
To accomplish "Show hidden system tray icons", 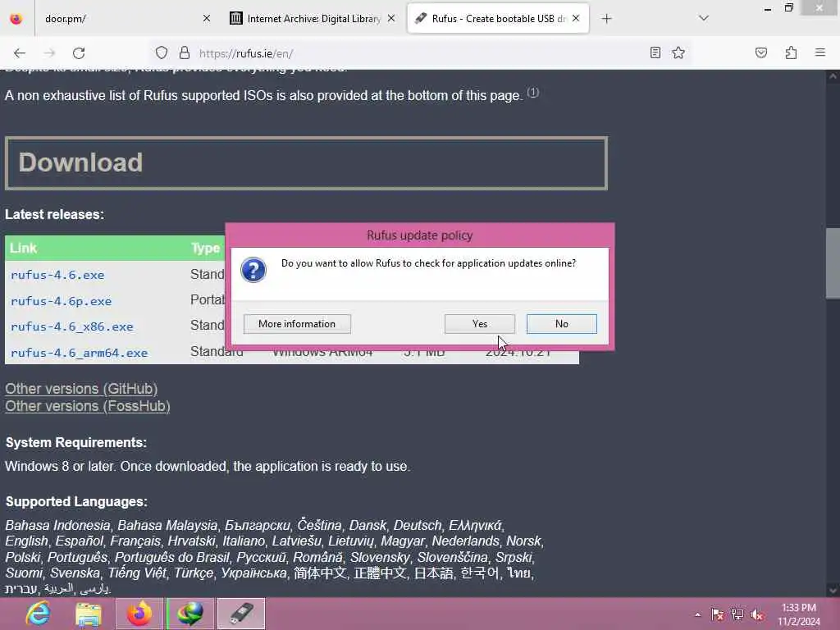I will (697, 614).
